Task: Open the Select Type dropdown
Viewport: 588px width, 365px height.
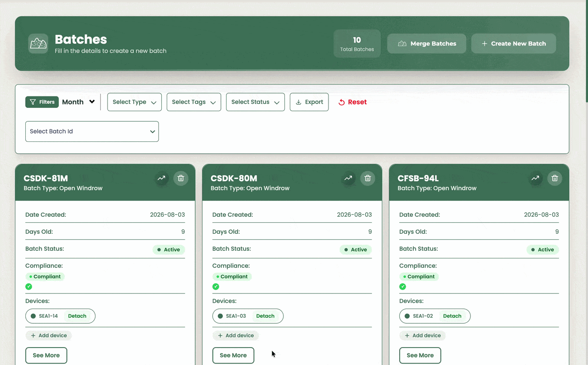Action: pyautogui.click(x=135, y=102)
